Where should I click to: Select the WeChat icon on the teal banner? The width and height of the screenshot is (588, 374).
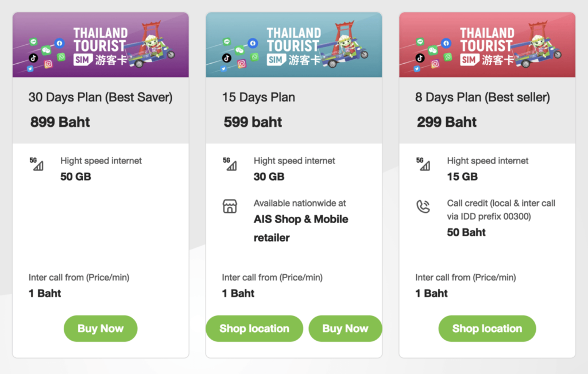[x=239, y=50]
